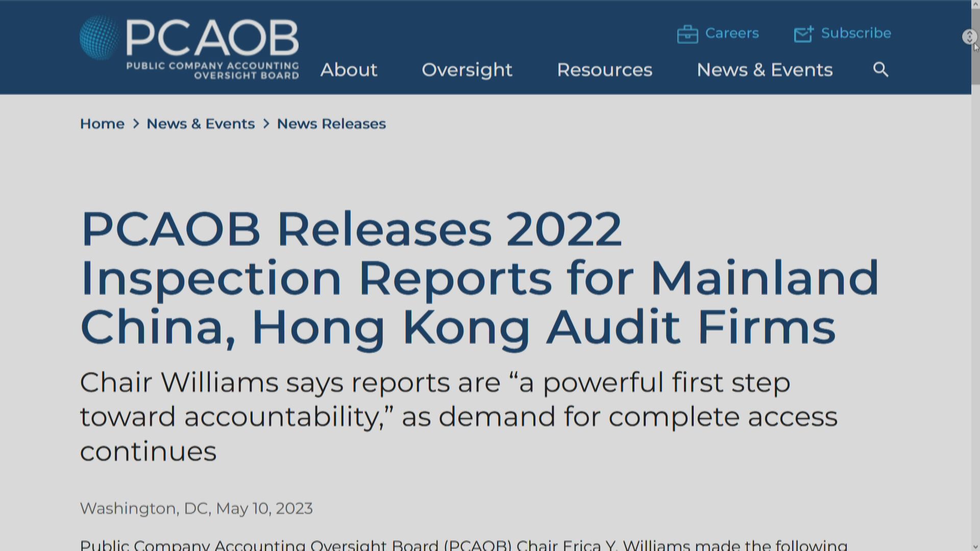Click the scroll position indicator icon top right
The height and width of the screenshot is (551, 980).
point(969,37)
